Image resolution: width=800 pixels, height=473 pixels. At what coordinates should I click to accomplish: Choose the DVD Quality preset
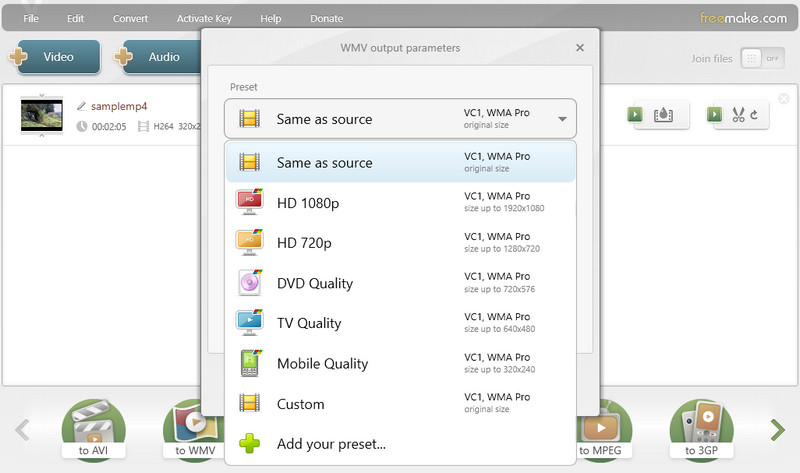pos(401,283)
